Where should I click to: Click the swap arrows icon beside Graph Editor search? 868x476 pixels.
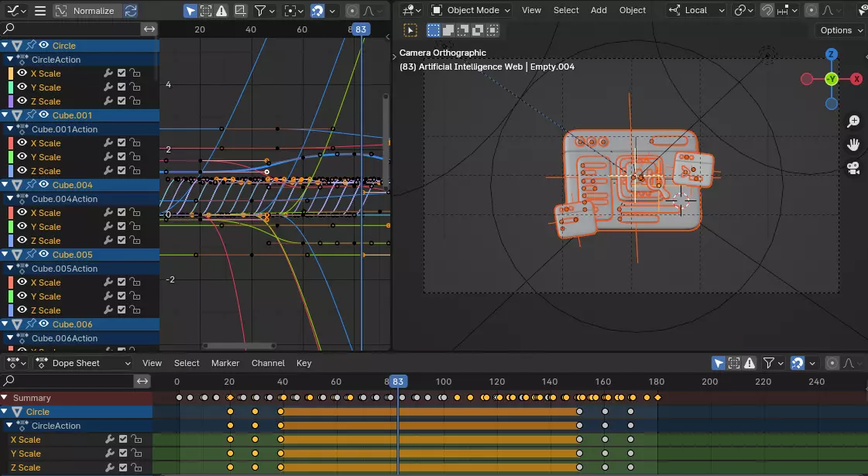tap(149, 29)
